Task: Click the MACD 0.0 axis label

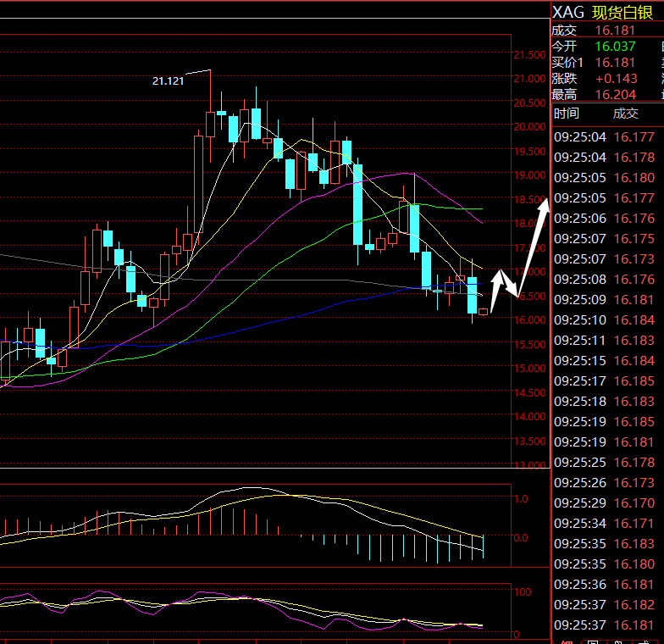Action: pyautogui.click(x=522, y=537)
